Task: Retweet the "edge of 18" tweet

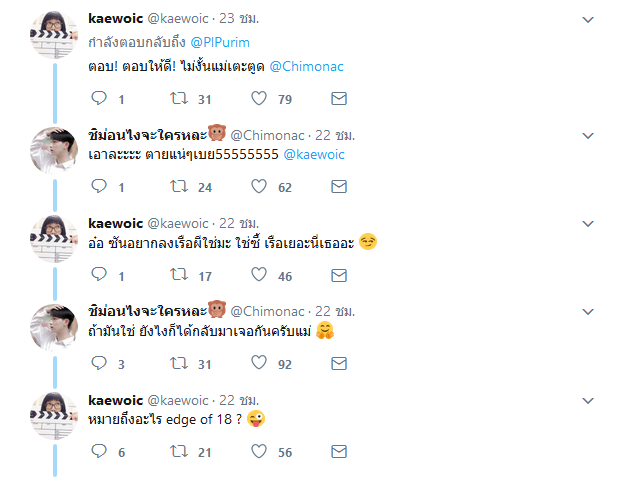Action: click(180, 452)
